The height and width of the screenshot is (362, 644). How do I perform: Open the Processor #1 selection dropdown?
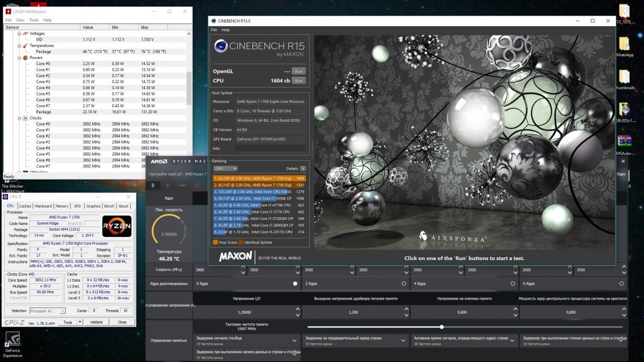(48, 311)
